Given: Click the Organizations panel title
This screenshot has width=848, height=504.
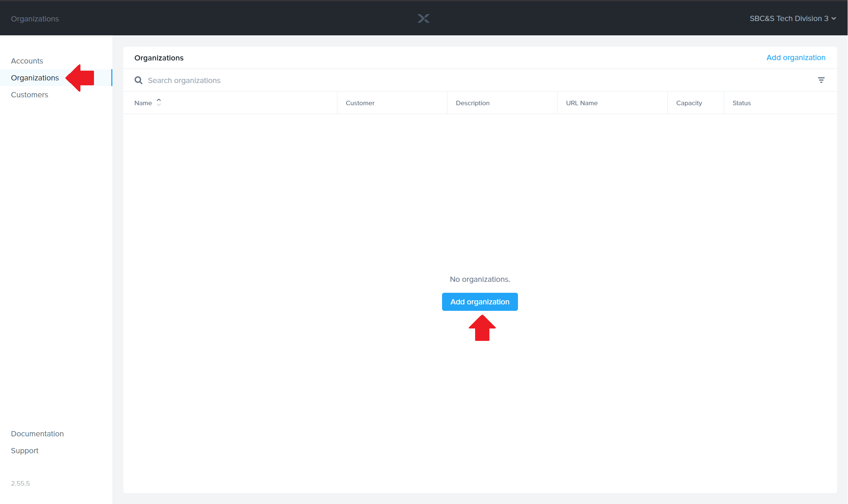Looking at the screenshot, I should click(x=159, y=58).
